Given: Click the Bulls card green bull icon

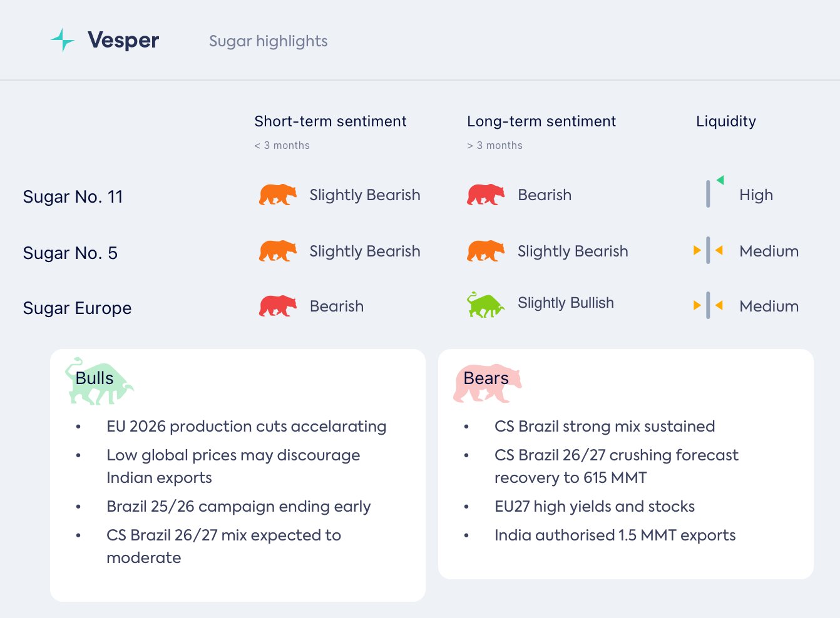Looking at the screenshot, I should [99, 382].
